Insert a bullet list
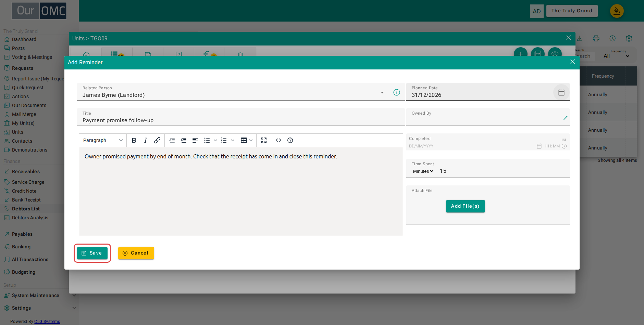644x325 pixels. [207, 140]
